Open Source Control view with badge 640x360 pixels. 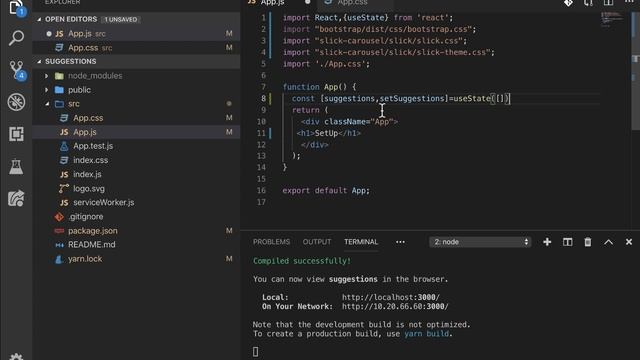click(x=17, y=70)
